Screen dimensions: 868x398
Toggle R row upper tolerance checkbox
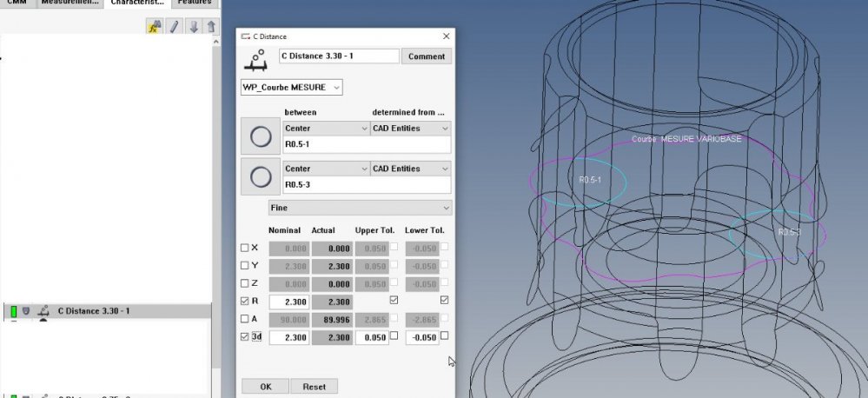point(394,300)
